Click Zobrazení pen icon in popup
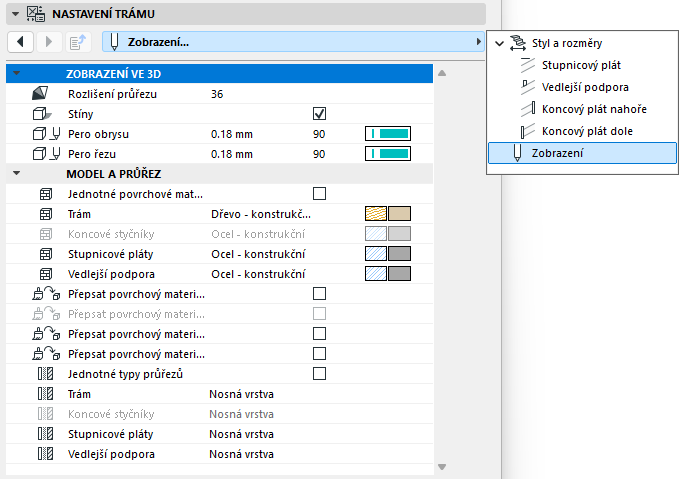This screenshot has width=681, height=479. coord(517,153)
